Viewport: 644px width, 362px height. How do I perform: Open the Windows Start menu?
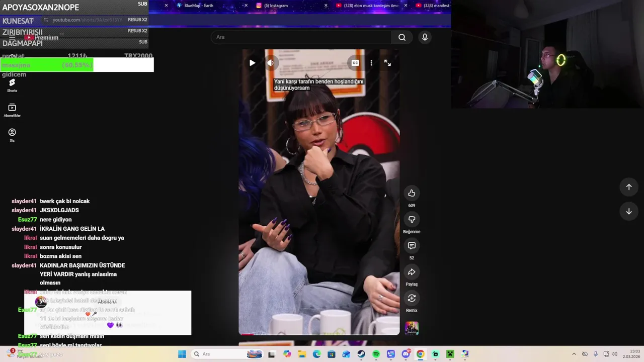click(182, 354)
